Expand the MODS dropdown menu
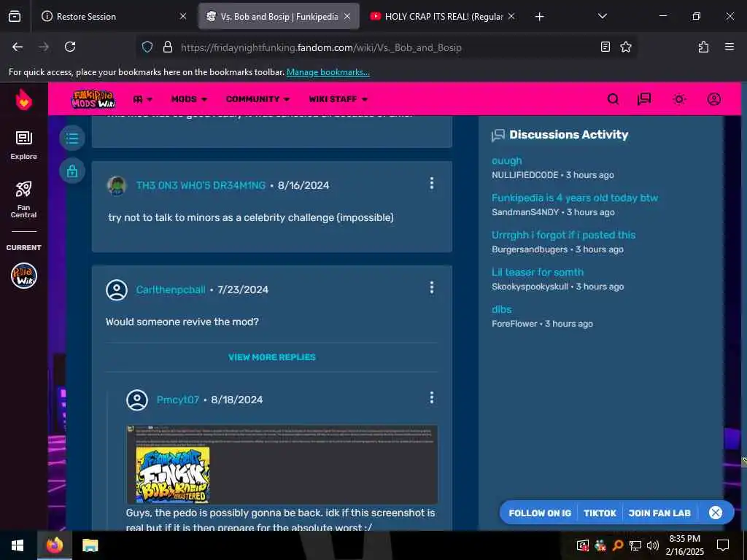Screen dimensions: 747x560 point(189,99)
